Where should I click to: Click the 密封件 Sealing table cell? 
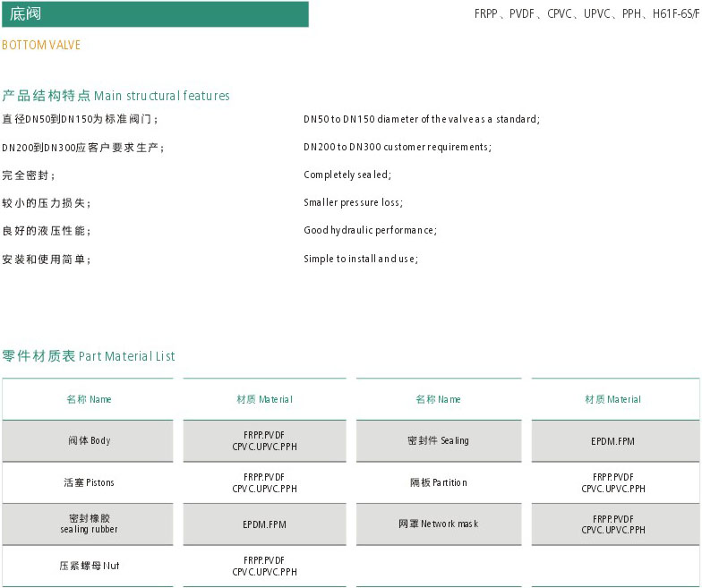(x=438, y=440)
